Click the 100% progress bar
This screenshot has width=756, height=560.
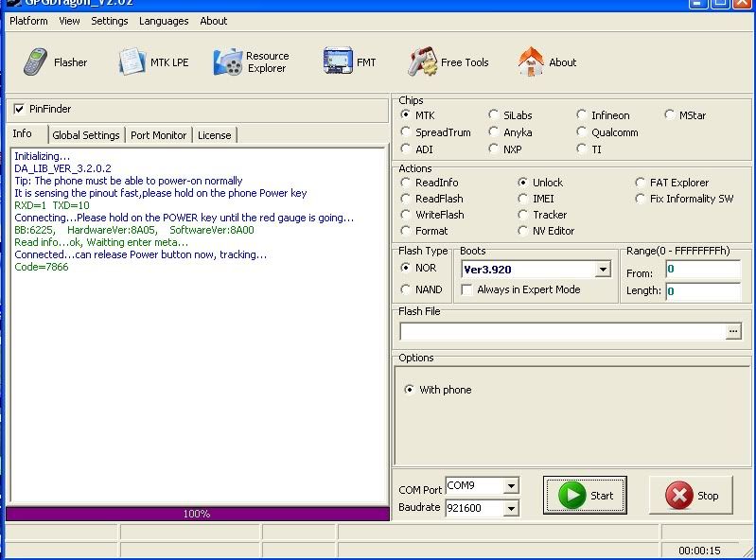coord(197,514)
